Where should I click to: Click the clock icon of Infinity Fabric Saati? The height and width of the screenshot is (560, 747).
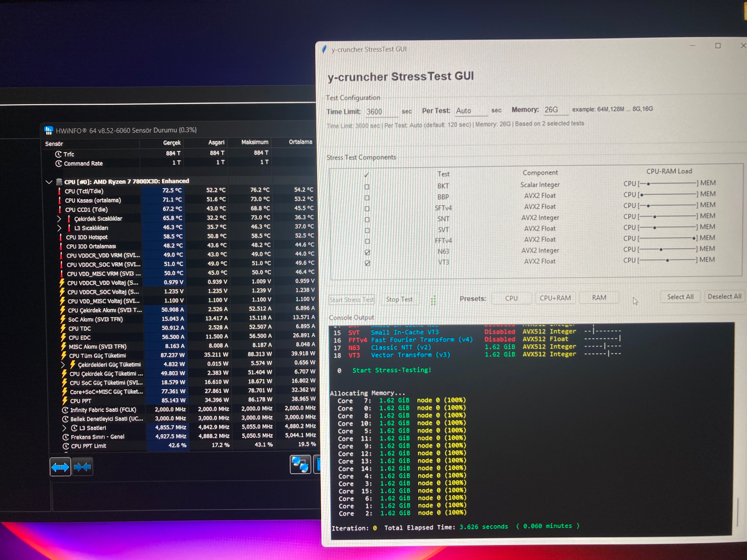click(x=65, y=410)
